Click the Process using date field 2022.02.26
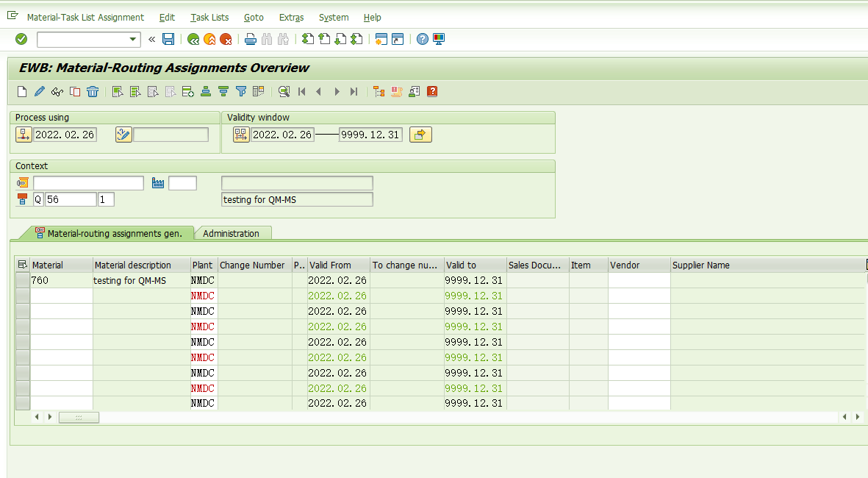 coord(65,135)
